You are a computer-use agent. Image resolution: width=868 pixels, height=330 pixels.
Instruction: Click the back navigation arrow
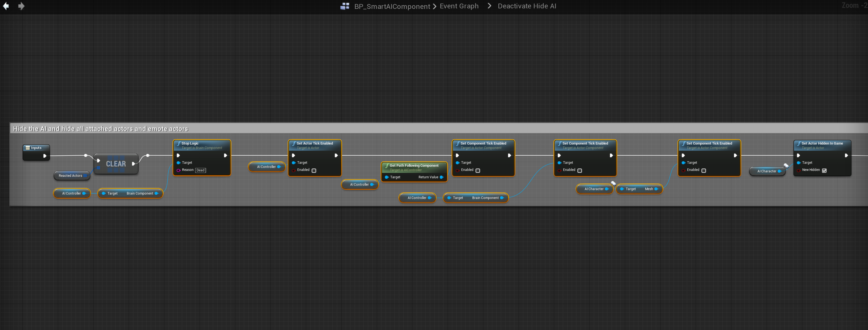(x=6, y=6)
